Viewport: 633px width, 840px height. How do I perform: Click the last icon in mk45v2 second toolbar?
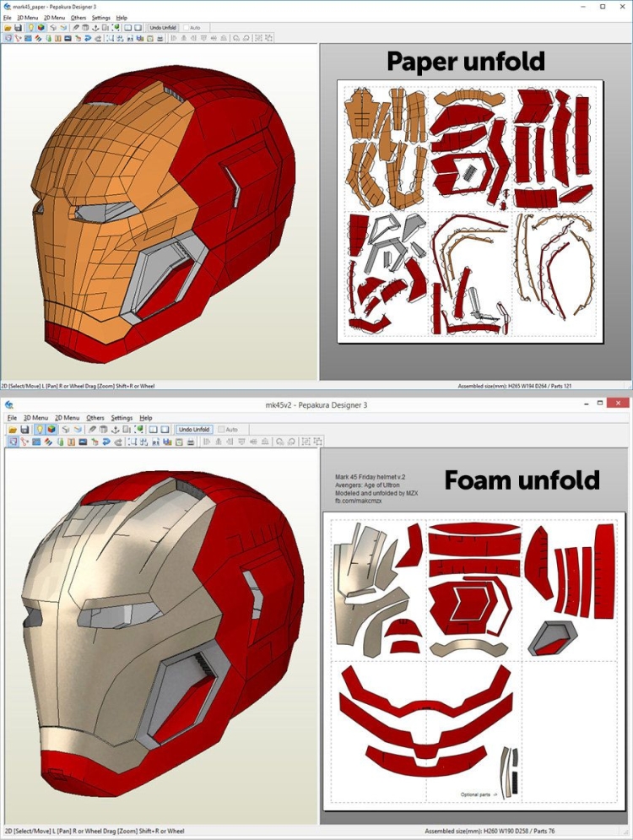pyautogui.click(x=317, y=442)
